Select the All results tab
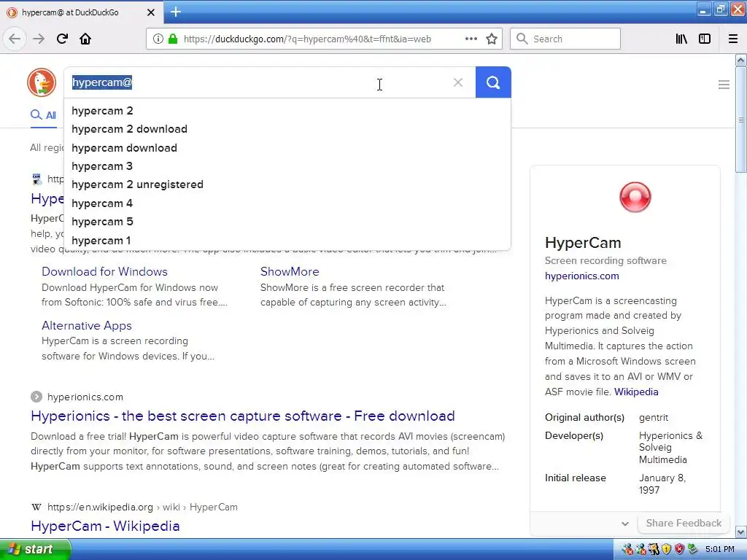Image resolution: width=747 pixels, height=560 pixels. pos(43,114)
